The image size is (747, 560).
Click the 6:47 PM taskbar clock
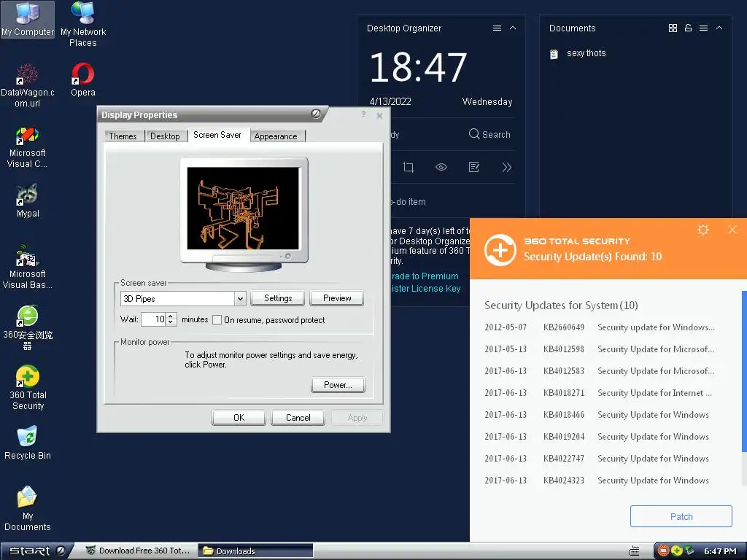click(720, 551)
